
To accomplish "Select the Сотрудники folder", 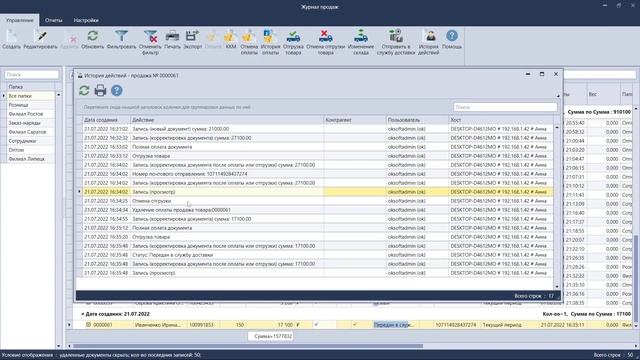I will click(x=31, y=141).
